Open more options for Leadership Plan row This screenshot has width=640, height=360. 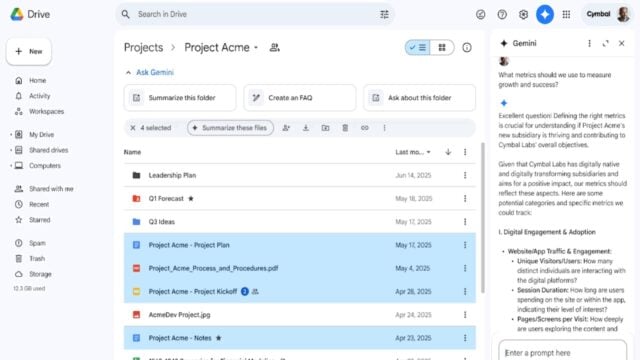(x=465, y=175)
